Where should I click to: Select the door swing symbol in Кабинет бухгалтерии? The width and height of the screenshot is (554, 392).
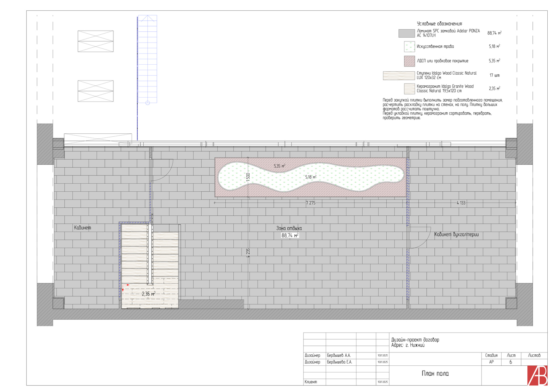420,237
